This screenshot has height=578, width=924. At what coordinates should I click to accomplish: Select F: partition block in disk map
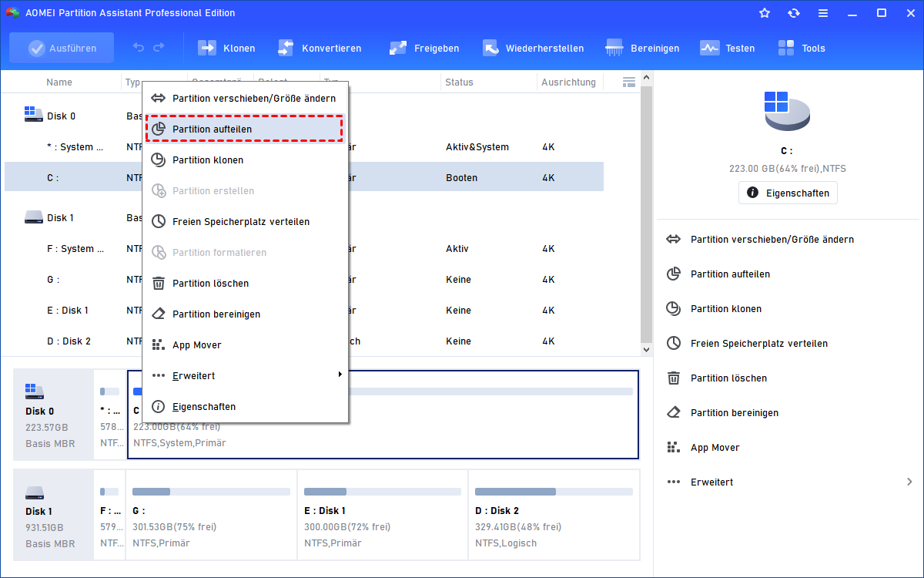coord(109,515)
